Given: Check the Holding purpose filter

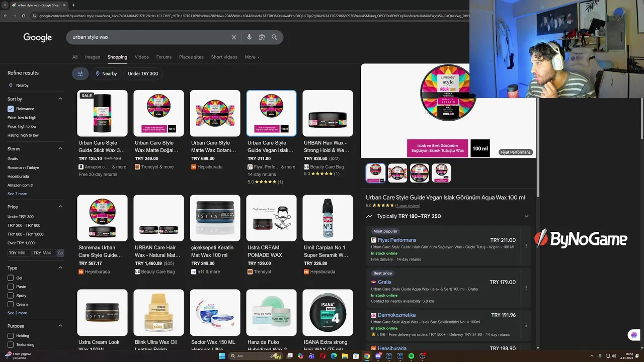Looking at the screenshot, I should click(11, 336).
